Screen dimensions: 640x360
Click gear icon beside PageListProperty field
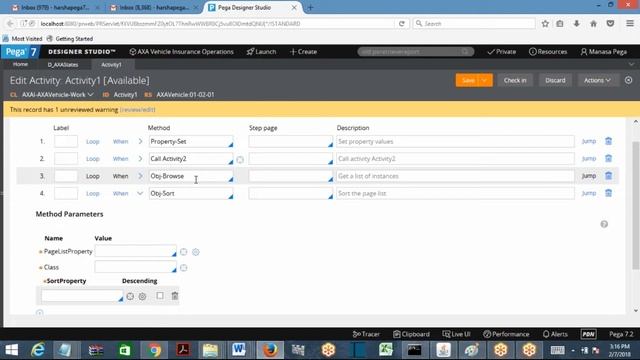click(x=196, y=252)
